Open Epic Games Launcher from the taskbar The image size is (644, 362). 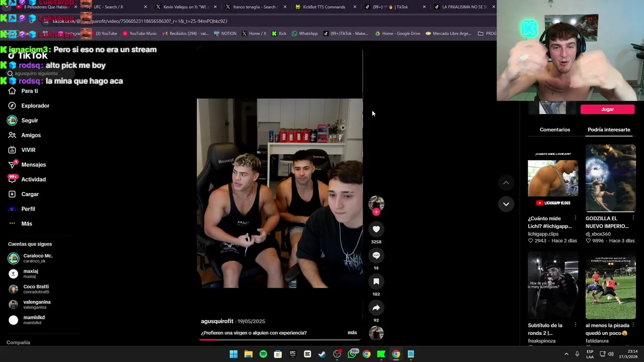pos(293,354)
